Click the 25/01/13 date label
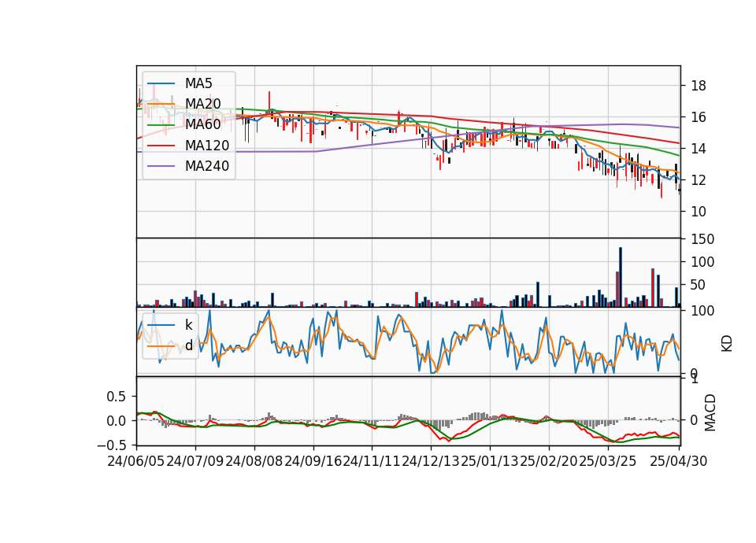 tap(489, 461)
